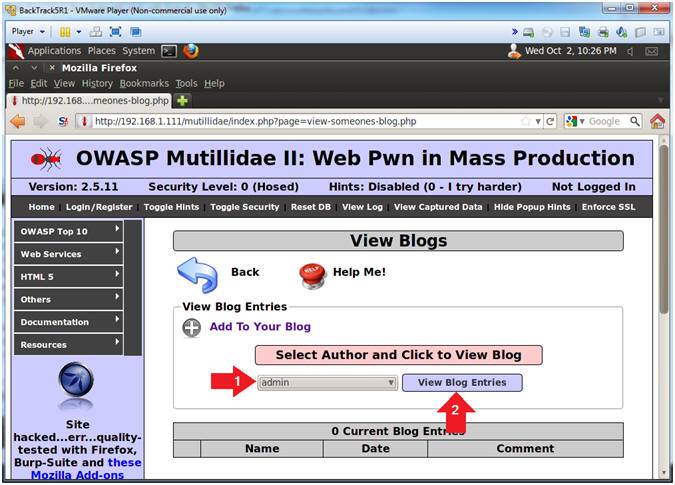Reload the page with refresh icon
This screenshot has height=485, width=675.
coord(550,121)
